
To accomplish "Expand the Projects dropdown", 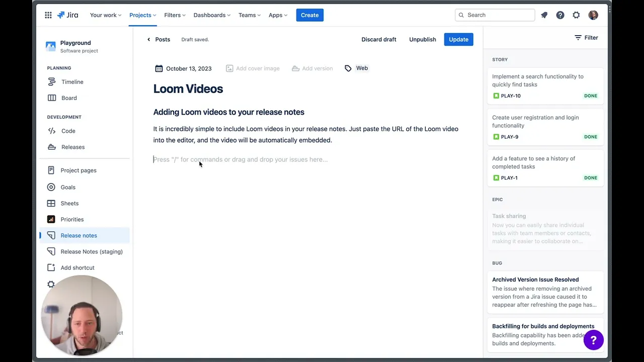I will click(142, 15).
